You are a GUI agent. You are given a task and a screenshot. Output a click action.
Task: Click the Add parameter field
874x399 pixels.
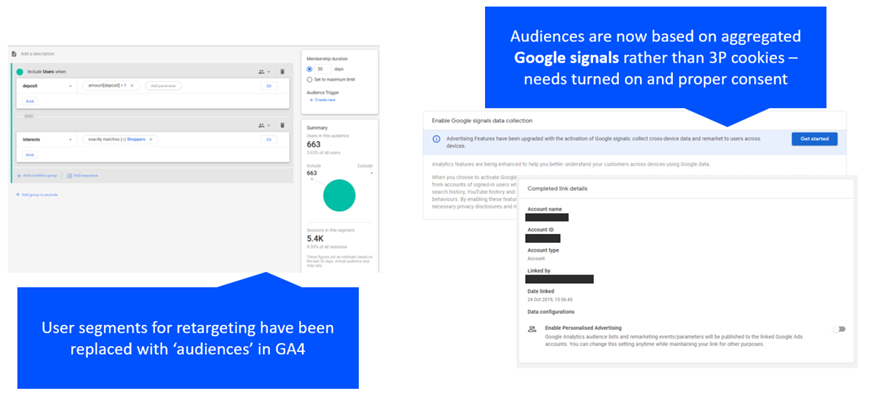point(163,86)
